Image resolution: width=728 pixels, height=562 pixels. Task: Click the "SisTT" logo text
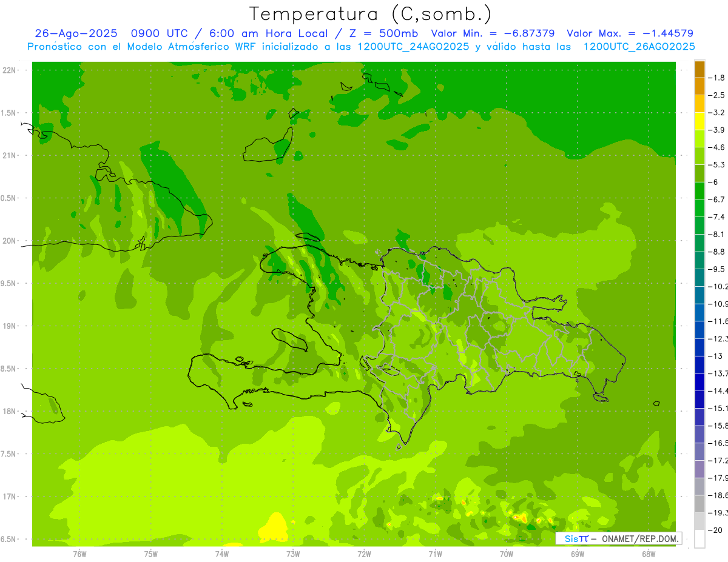pos(576,538)
